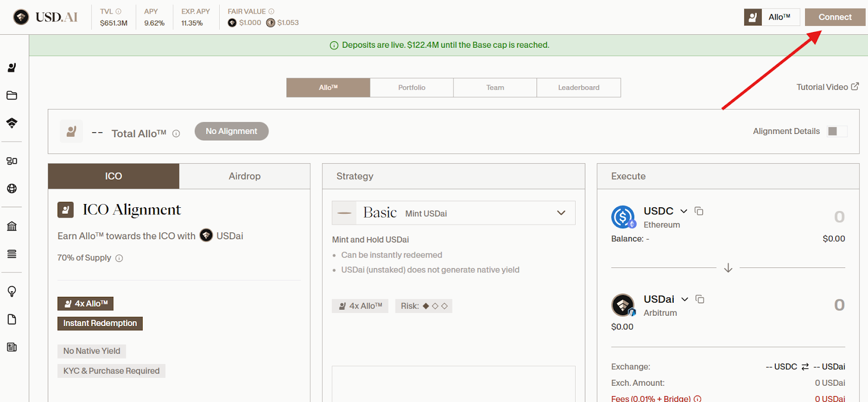
Task: Copy the USDai token address
Action: coord(700,299)
